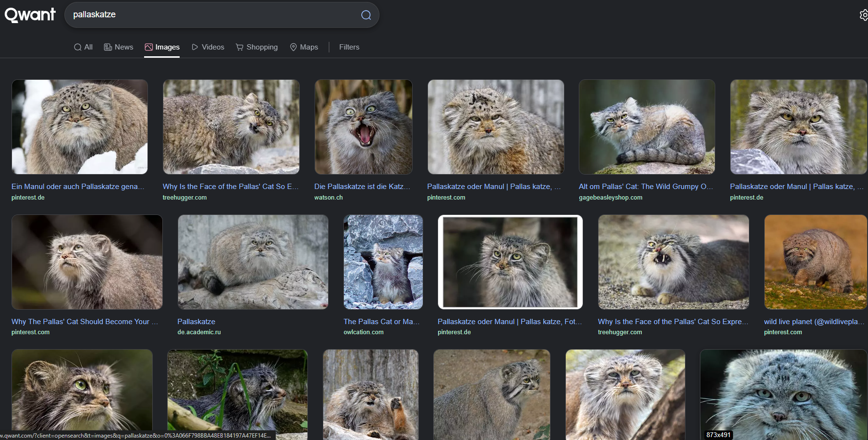
Task: Click the pallaskatze search input field
Action: pos(211,15)
